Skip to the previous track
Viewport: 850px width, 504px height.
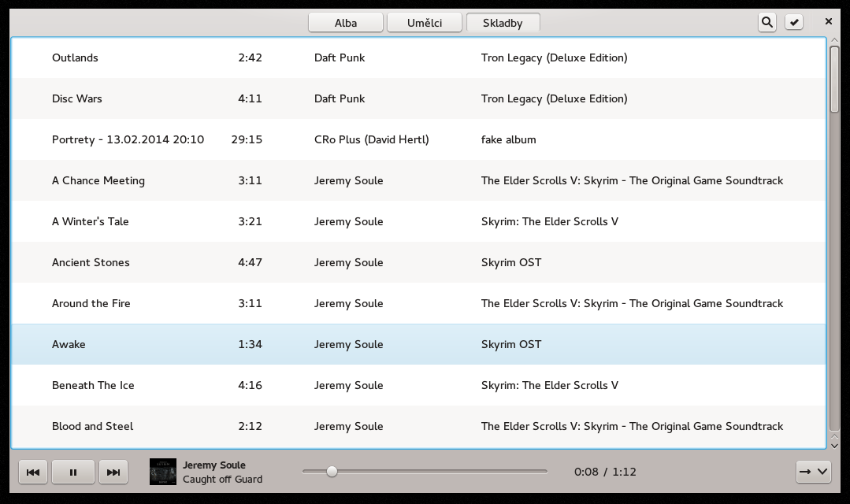click(x=33, y=472)
